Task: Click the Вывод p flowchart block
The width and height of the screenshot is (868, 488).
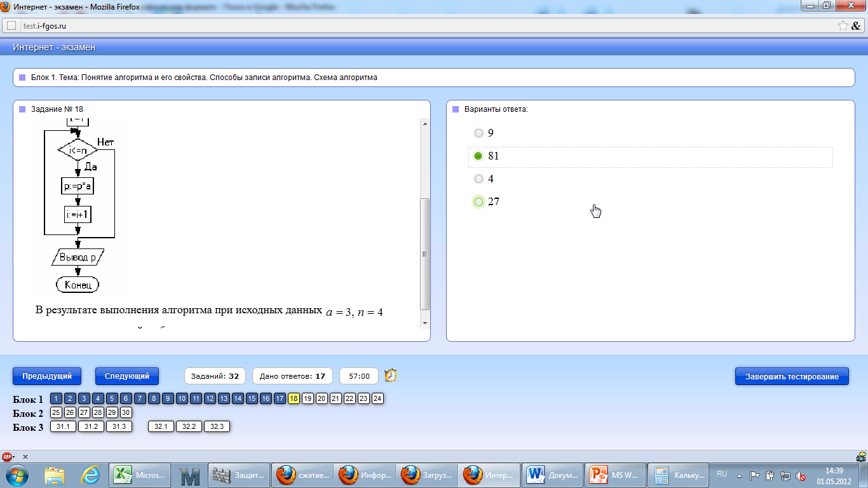Action: (78, 257)
